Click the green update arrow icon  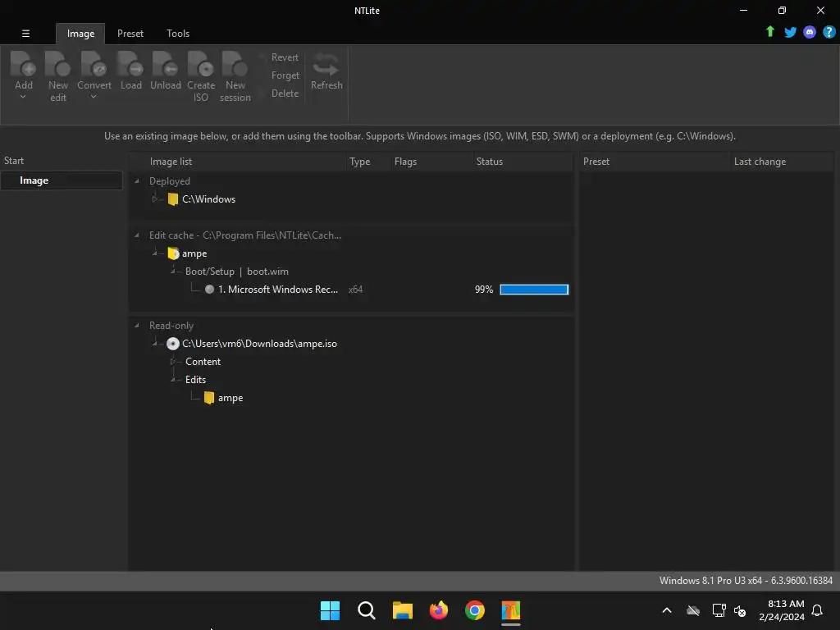[769, 32]
